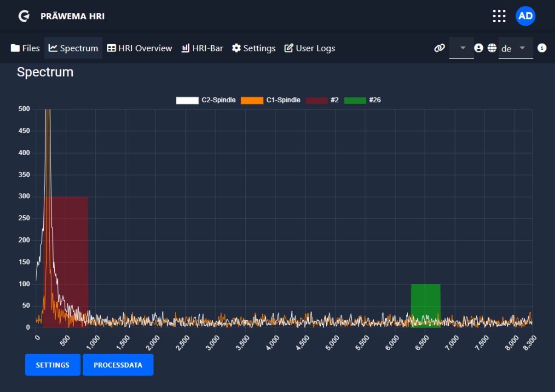Expand the 'de' language dropdown
The image size is (555, 392).
click(515, 48)
